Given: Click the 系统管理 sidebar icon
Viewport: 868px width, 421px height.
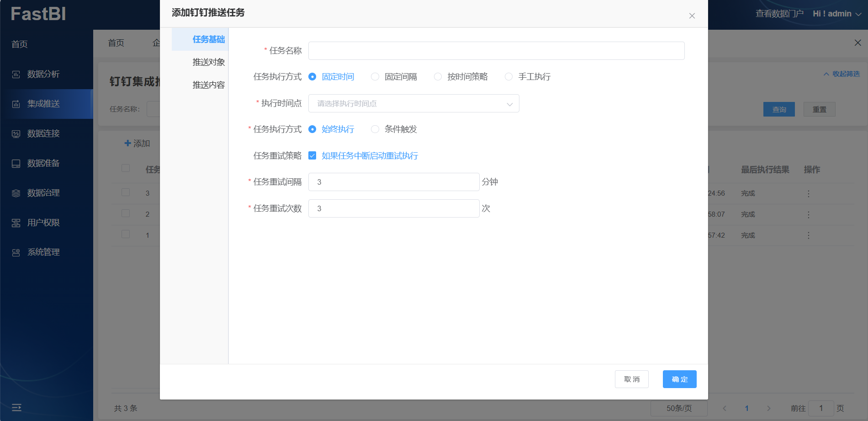Looking at the screenshot, I should 16,253.
